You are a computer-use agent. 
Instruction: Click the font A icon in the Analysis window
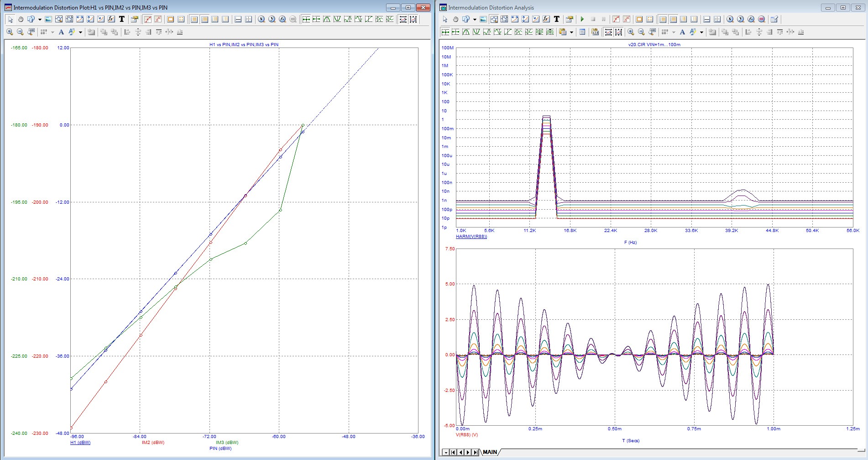(682, 32)
